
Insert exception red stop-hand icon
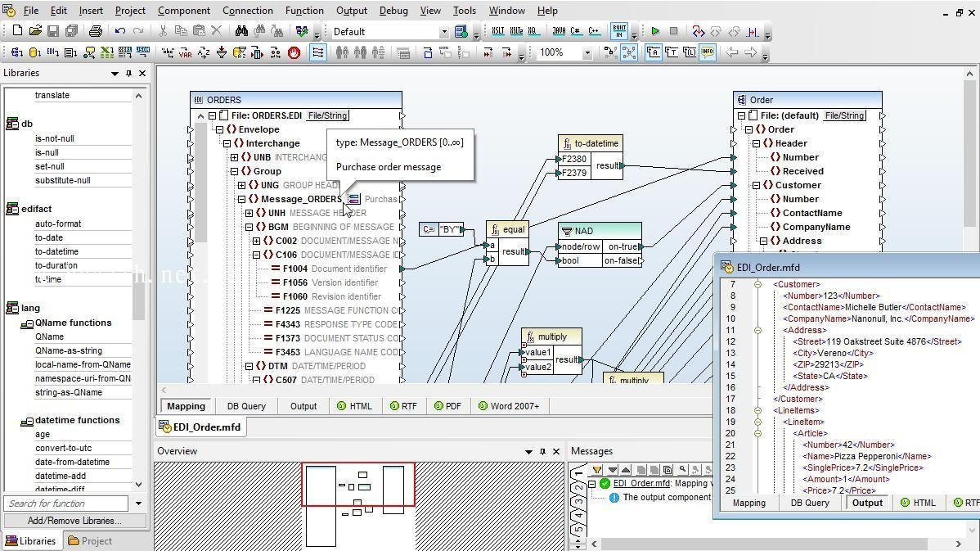coord(294,52)
